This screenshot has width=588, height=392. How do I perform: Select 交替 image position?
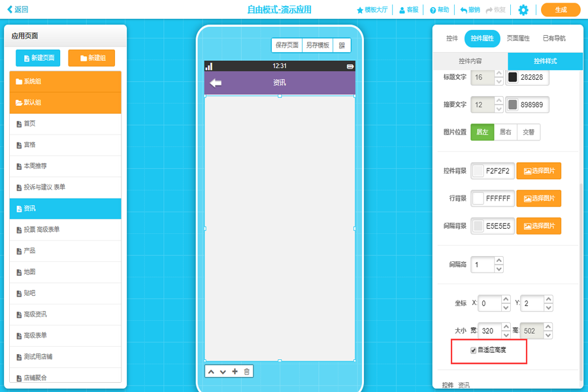529,132
